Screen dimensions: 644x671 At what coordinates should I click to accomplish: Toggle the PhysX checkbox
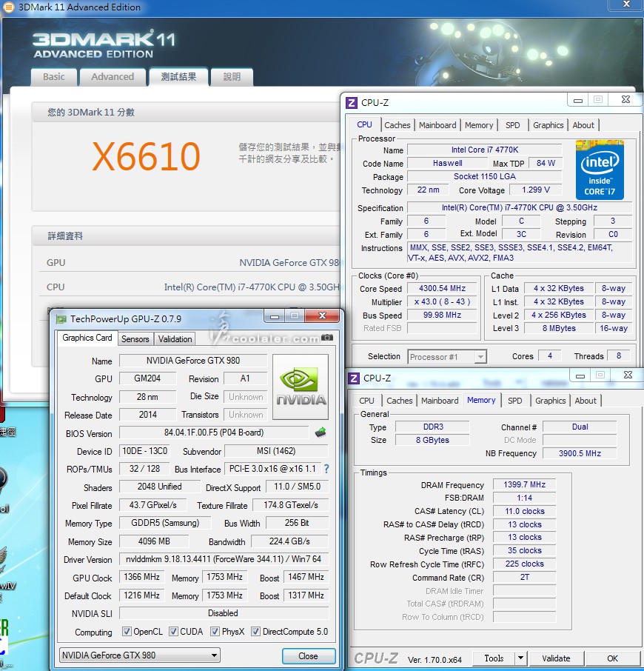[x=215, y=631]
